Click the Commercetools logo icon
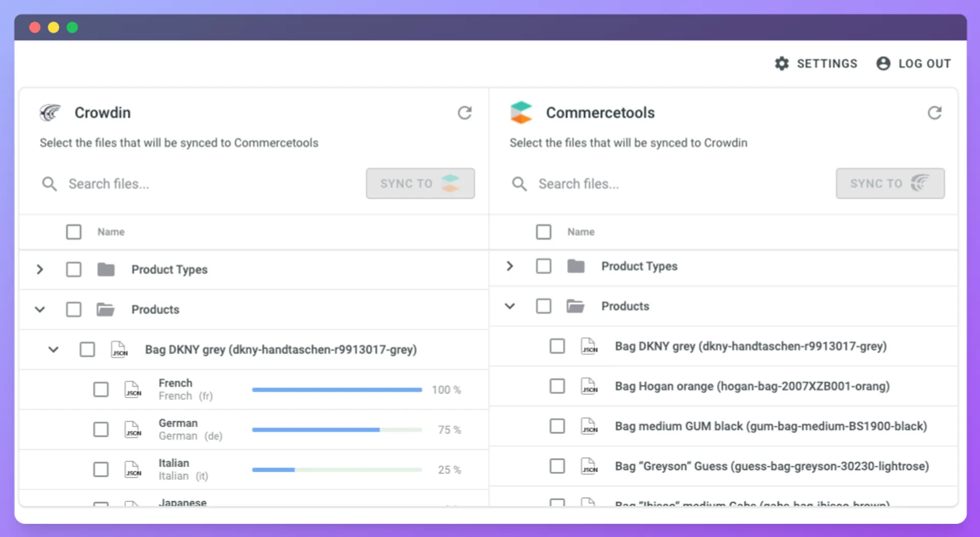The height and width of the screenshot is (537, 980). [x=521, y=112]
